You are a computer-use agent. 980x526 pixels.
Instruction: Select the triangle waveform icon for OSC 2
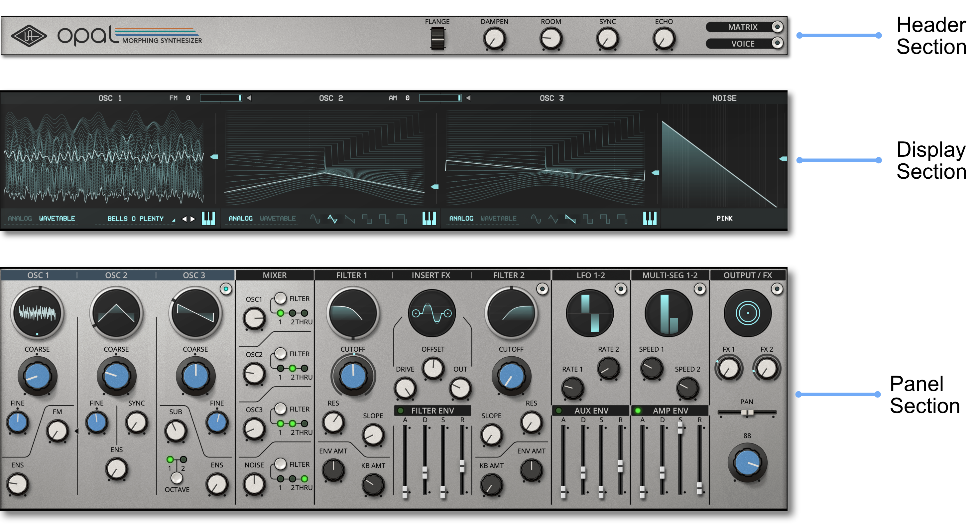tap(332, 219)
